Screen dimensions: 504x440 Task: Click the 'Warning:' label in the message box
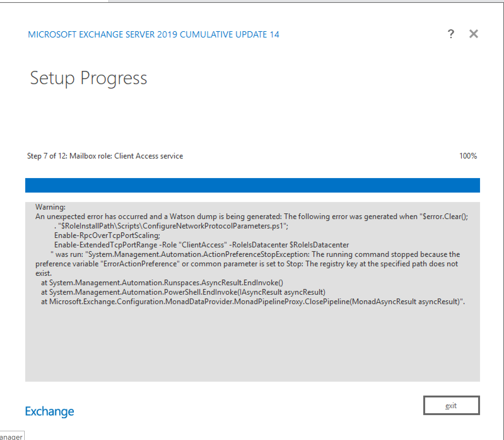50,207
